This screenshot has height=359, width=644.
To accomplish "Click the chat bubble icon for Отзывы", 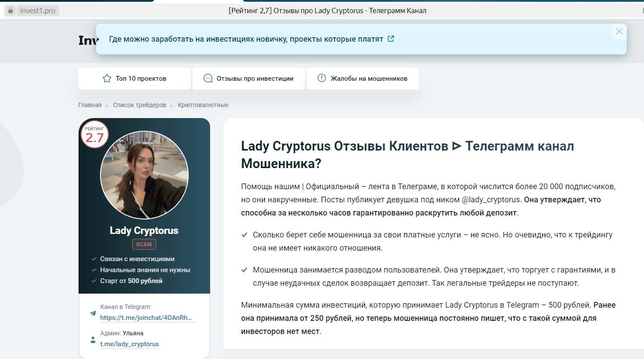I will click(x=208, y=78).
